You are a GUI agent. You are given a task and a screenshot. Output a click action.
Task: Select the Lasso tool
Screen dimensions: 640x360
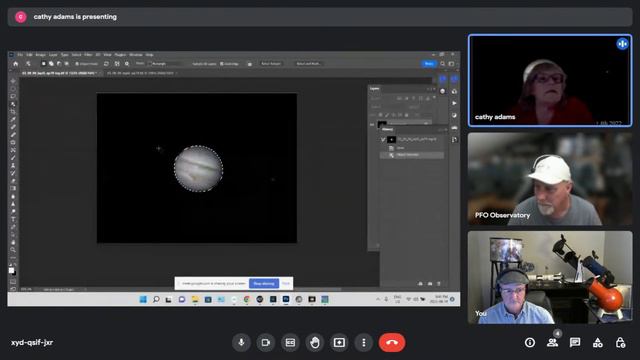pyautogui.click(x=13, y=96)
